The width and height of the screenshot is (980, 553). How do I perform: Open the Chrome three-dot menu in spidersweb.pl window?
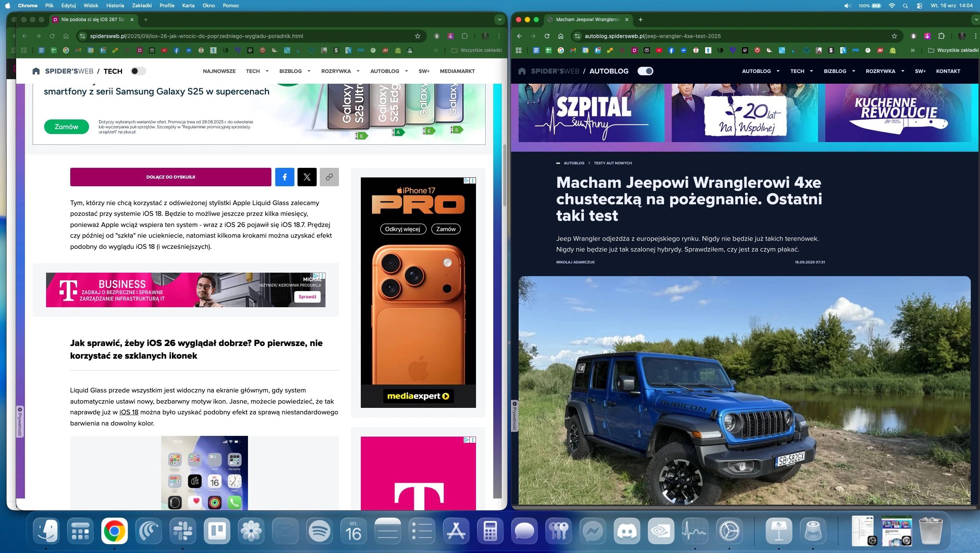point(499,36)
